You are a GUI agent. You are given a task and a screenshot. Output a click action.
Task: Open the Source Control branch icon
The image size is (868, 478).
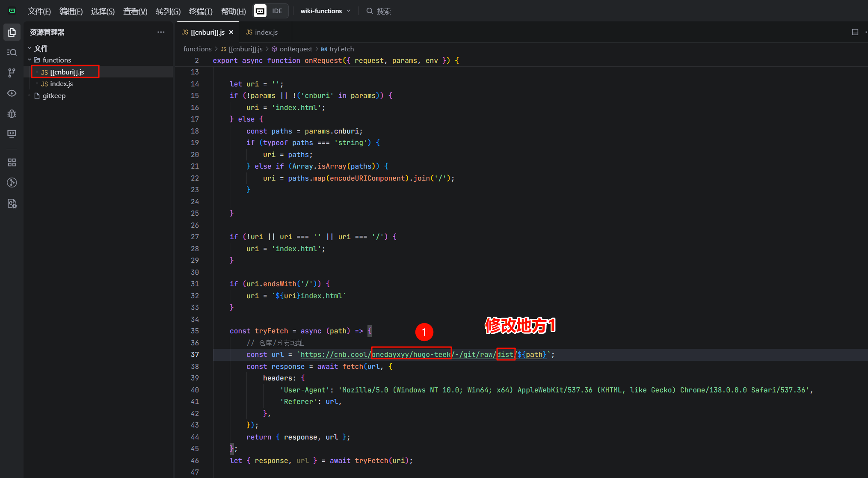12,73
